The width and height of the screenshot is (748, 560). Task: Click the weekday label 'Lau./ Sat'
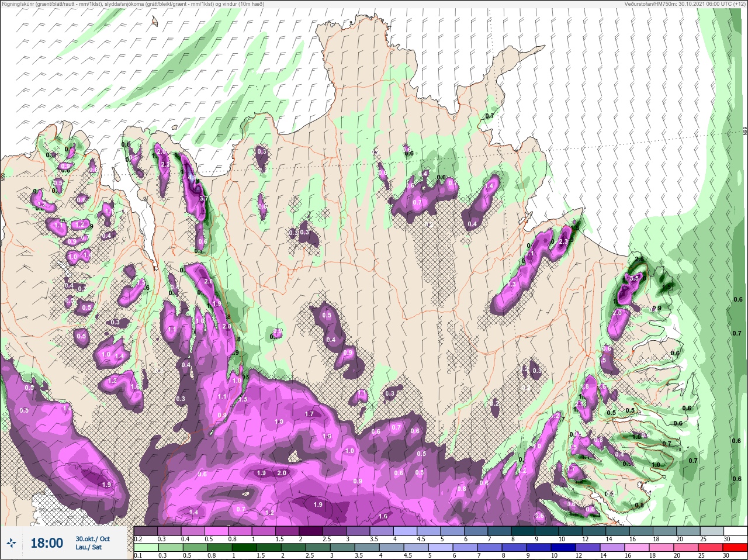[88, 548]
